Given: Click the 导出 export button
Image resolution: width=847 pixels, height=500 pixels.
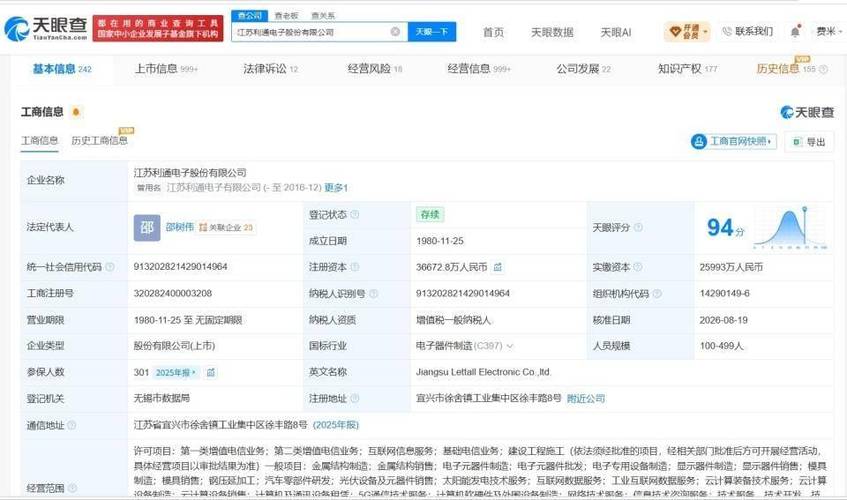Looking at the screenshot, I should pyautogui.click(x=809, y=142).
